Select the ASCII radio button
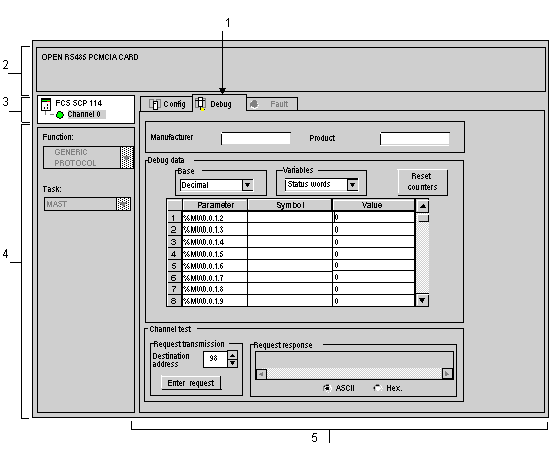The width and height of the screenshot is (552, 456). 327,388
